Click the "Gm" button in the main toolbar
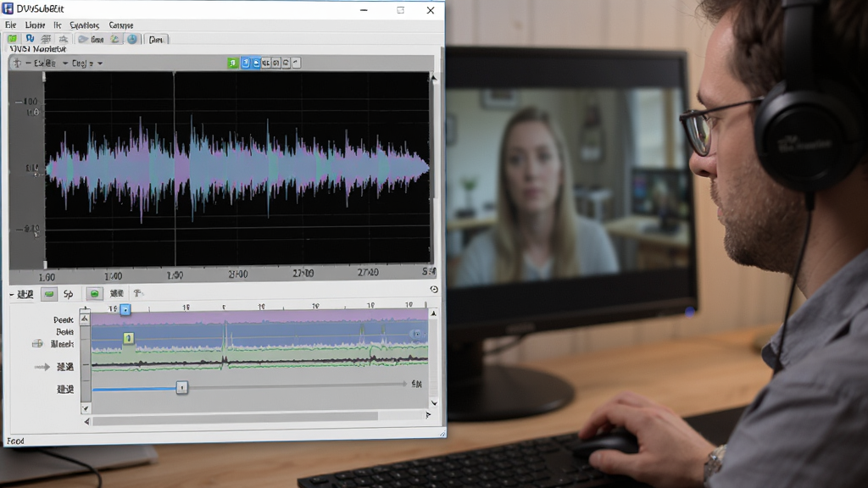 point(156,39)
